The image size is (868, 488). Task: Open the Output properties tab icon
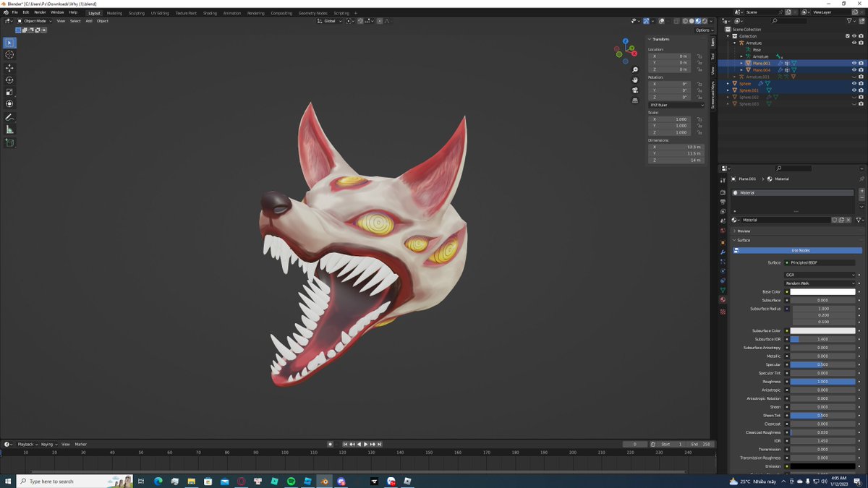pos(723,202)
